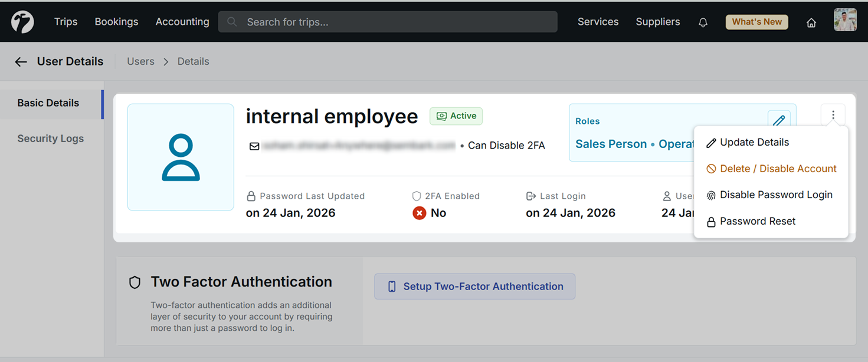Open the Services menu

click(x=598, y=22)
